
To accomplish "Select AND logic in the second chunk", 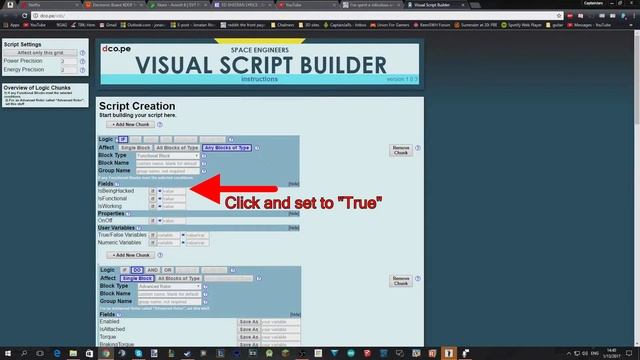I will 152,270.
